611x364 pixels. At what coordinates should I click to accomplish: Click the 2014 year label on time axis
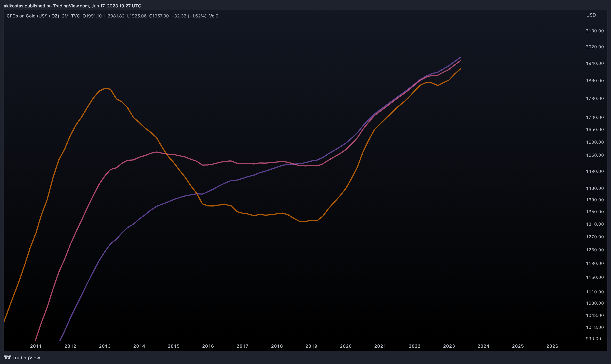[x=139, y=346]
